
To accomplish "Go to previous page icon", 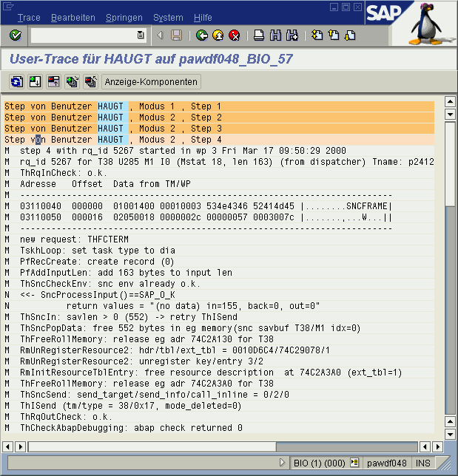I will coord(334,35).
